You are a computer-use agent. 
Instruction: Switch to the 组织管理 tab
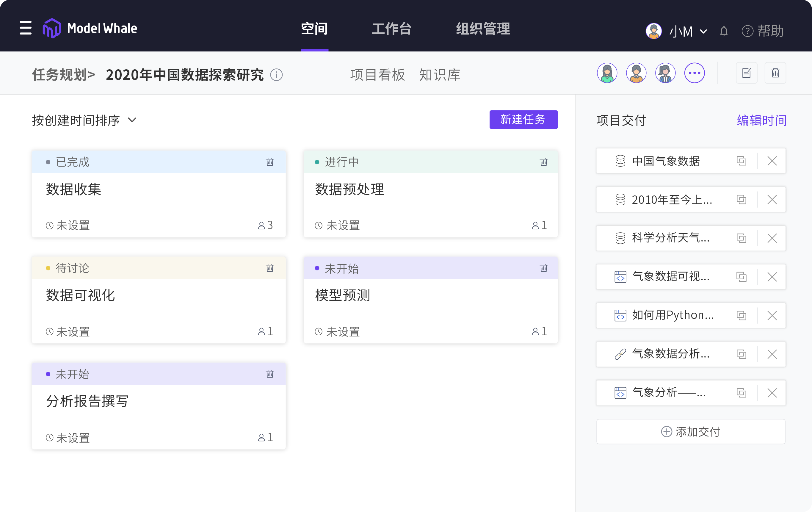pos(483,29)
